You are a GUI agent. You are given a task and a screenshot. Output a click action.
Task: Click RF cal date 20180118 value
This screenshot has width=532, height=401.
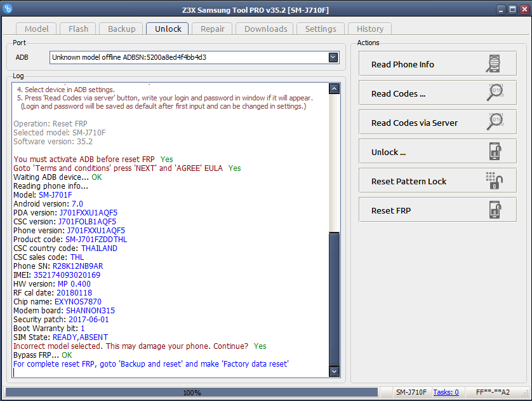[74, 293]
